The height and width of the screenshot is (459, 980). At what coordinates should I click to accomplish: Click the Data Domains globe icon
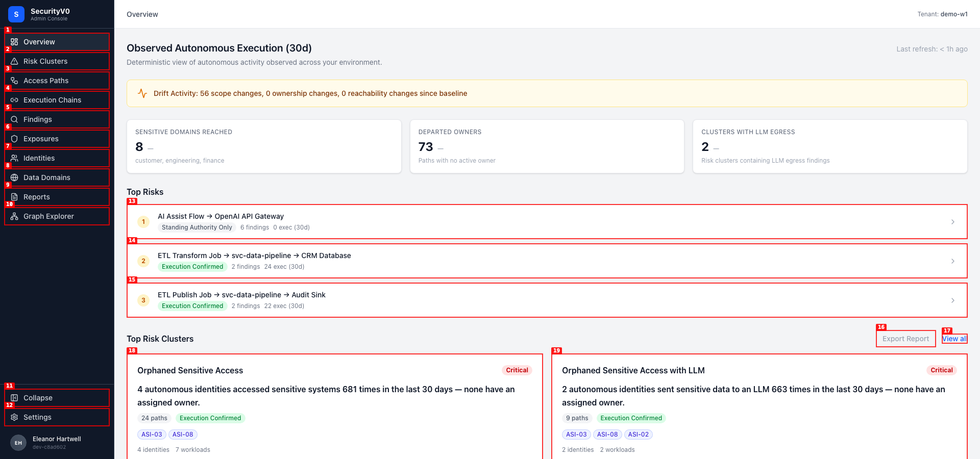click(x=14, y=177)
